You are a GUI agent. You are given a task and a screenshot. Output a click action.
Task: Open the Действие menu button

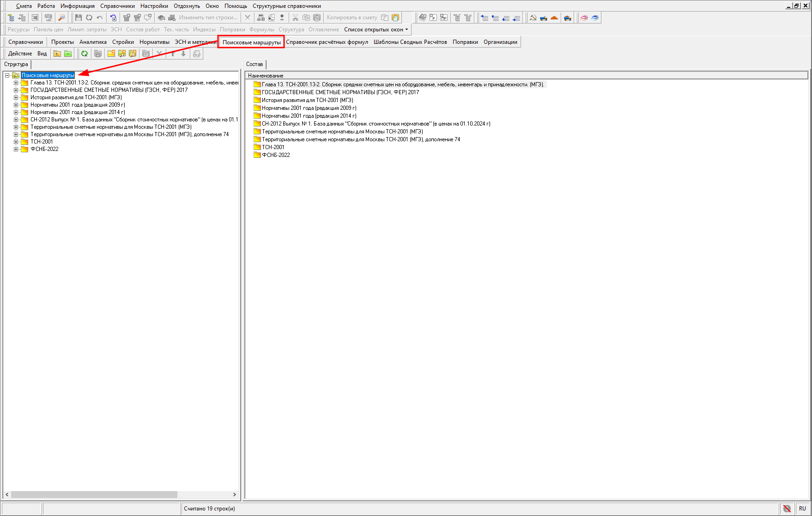pyautogui.click(x=20, y=54)
